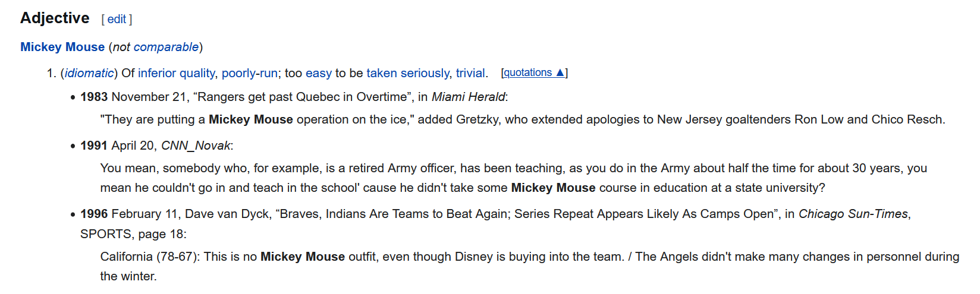The height and width of the screenshot is (294, 980).
Task: Click the Adjective section heading
Action: click(x=55, y=18)
